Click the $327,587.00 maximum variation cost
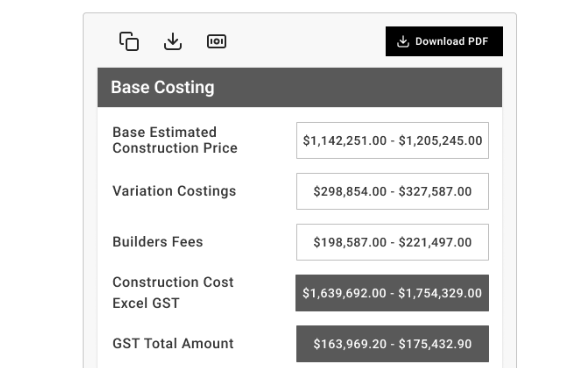The width and height of the screenshot is (588, 368). [x=435, y=192]
